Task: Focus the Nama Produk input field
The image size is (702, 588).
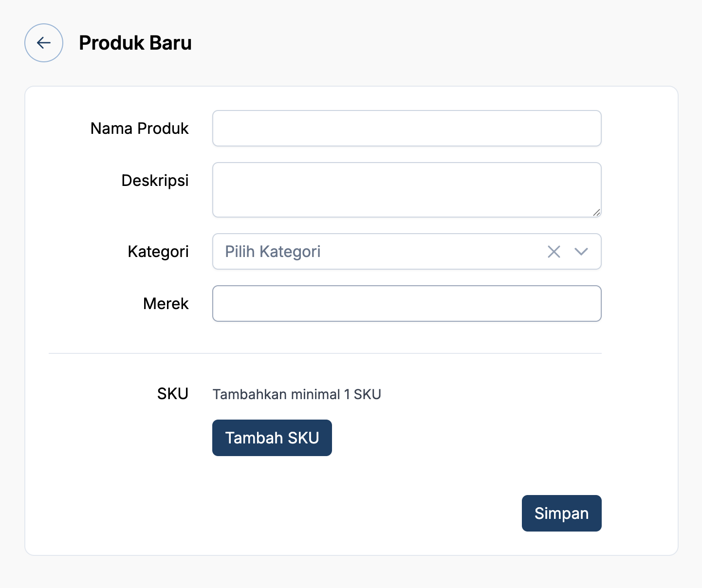Action: tap(406, 129)
